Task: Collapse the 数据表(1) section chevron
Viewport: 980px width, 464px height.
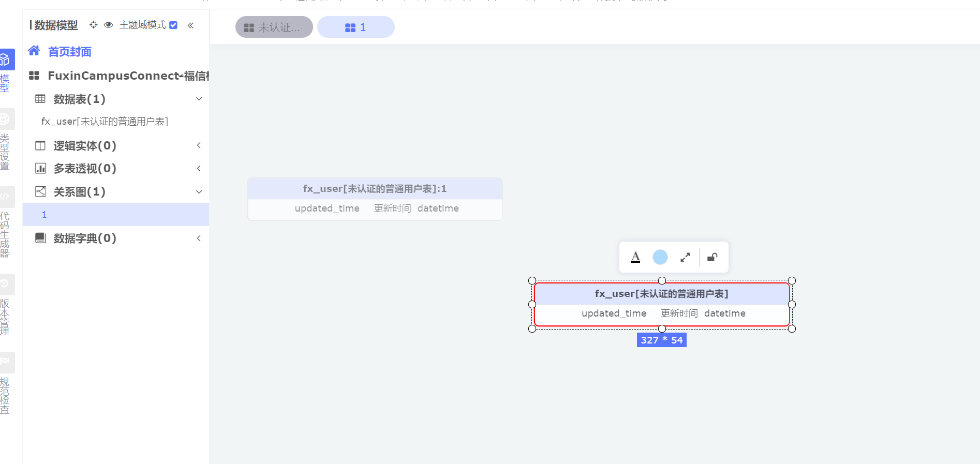Action: 199,99
